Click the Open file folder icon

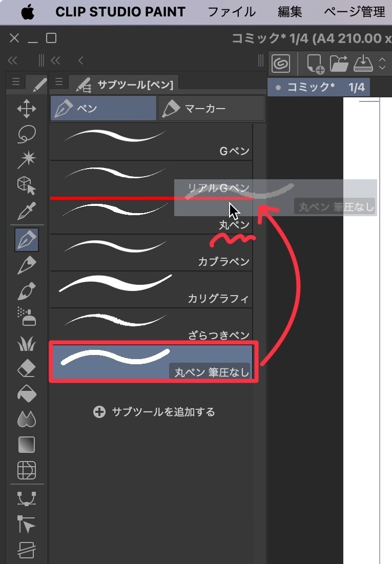click(339, 64)
